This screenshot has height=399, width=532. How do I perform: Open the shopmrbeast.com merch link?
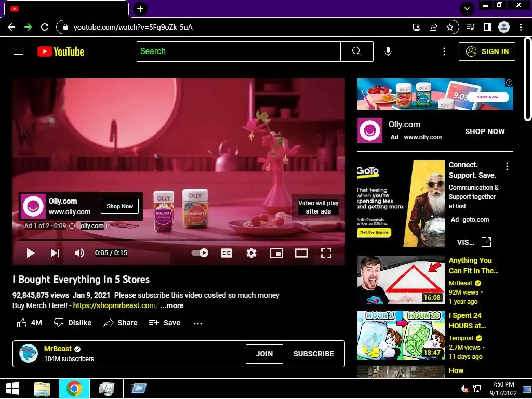pos(115,305)
